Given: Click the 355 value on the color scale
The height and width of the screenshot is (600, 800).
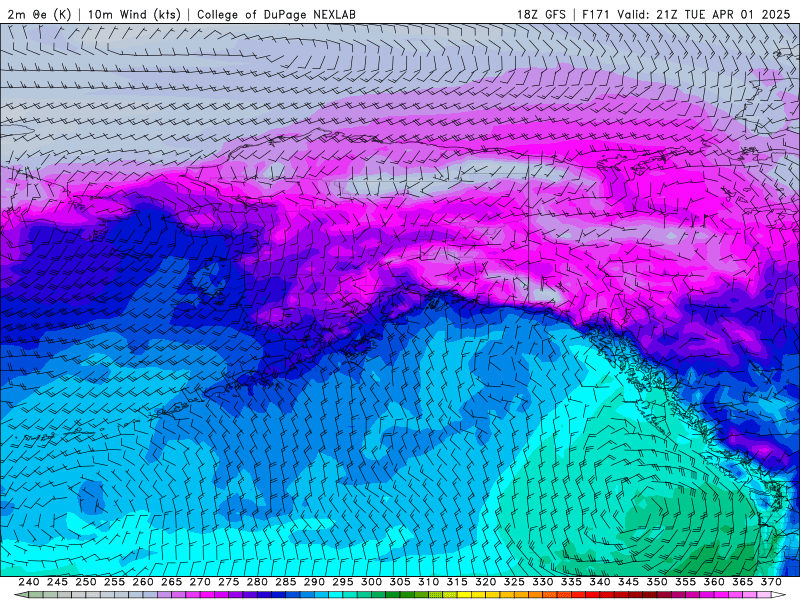Looking at the screenshot, I should click(x=686, y=582).
